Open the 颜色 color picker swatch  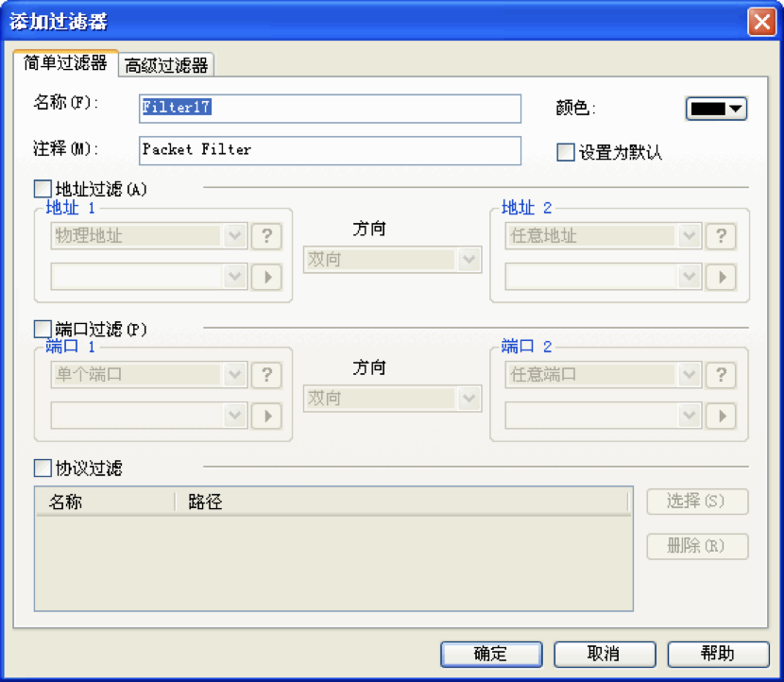pyautogui.click(x=716, y=109)
